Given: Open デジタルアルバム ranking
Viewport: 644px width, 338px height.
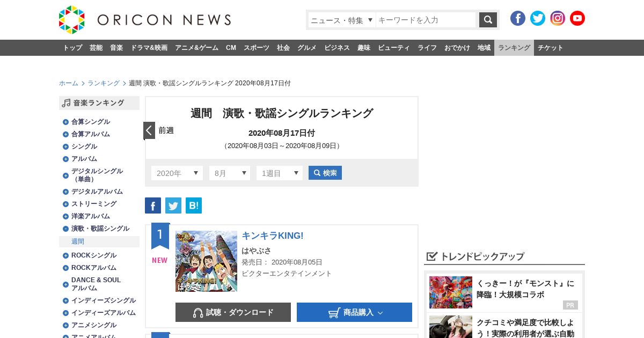Looking at the screenshot, I should pos(97,192).
